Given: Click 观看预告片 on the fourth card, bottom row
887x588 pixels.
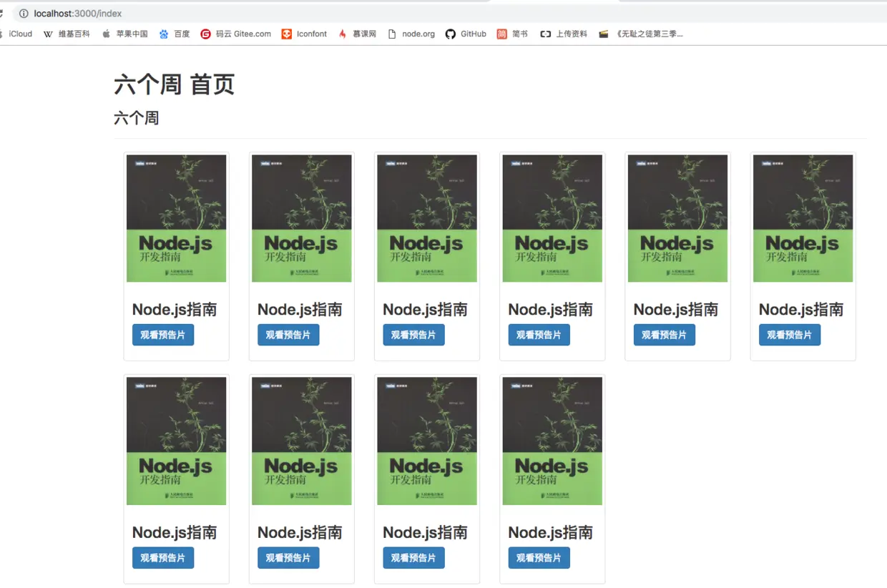Looking at the screenshot, I should (539, 558).
